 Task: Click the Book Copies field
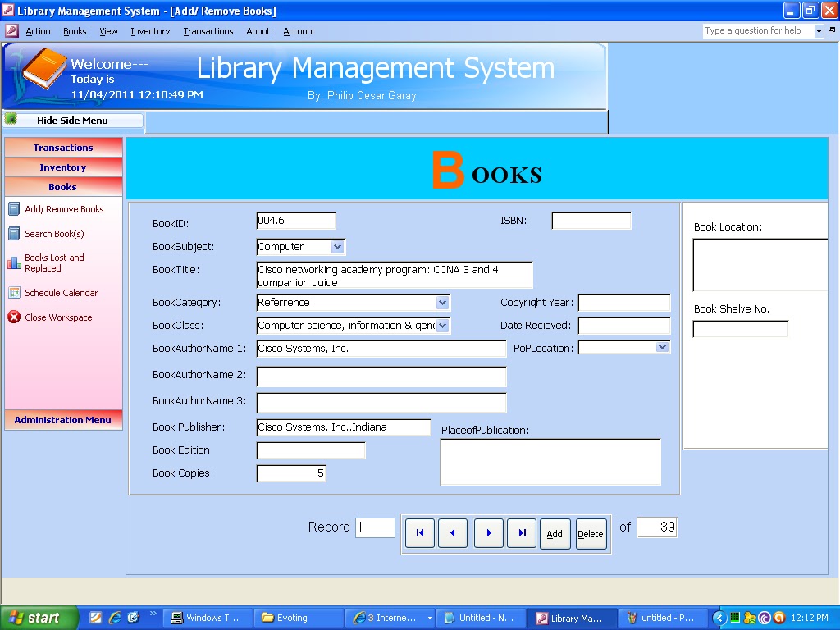pyautogui.click(x=291, y=473)
